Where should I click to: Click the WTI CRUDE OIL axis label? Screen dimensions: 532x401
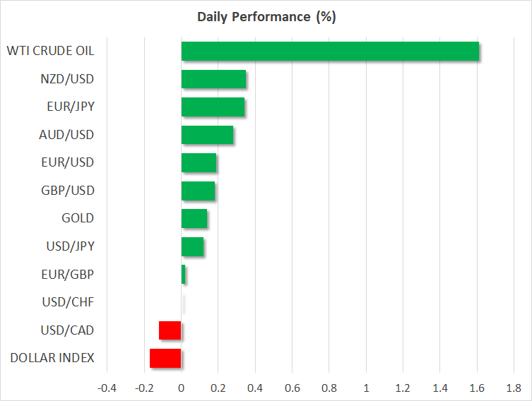point(50,51)
